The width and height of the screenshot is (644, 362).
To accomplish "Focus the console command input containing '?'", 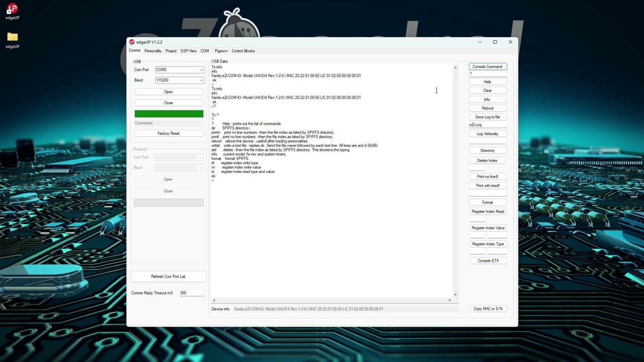I will [488, 74].
